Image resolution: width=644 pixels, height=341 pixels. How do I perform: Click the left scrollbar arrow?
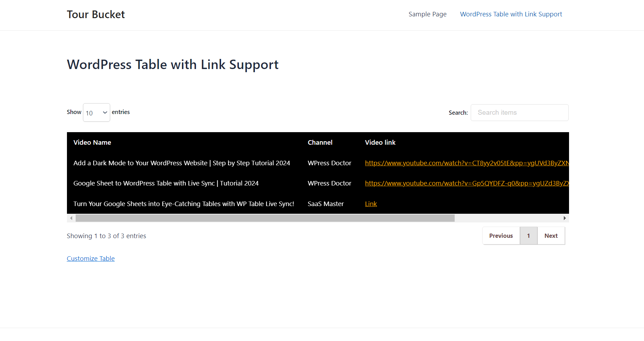coord(71,218)
